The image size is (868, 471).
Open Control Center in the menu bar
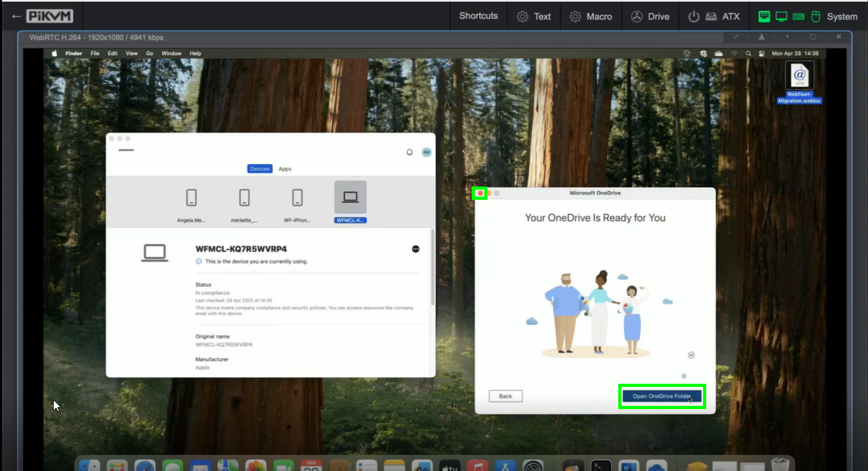coord(762,54)
